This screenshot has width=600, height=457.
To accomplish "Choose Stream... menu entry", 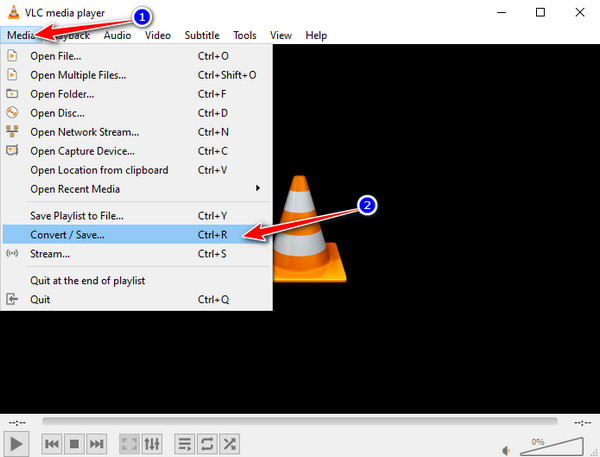I will (x=136, y=254).
